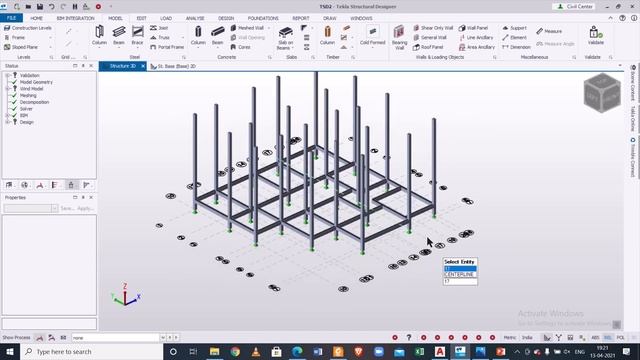Screen dimensions: 640x360
Task: Click the India code button in status bar
Action: 527,338
